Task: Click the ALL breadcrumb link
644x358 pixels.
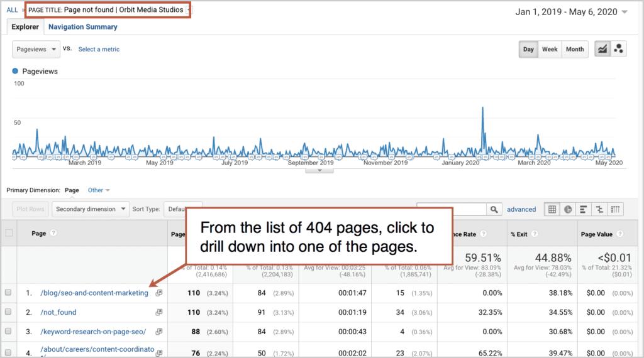Action: tap(12, 10)
